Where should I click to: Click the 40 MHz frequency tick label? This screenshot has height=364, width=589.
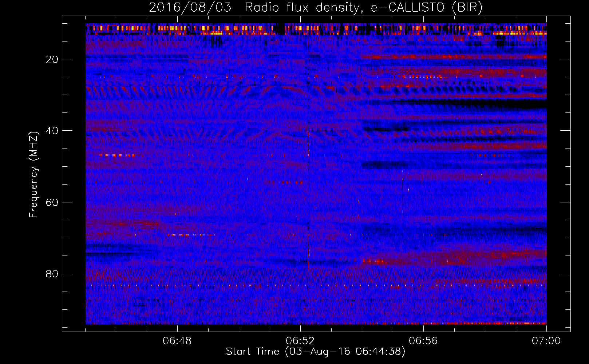[52, 131]
